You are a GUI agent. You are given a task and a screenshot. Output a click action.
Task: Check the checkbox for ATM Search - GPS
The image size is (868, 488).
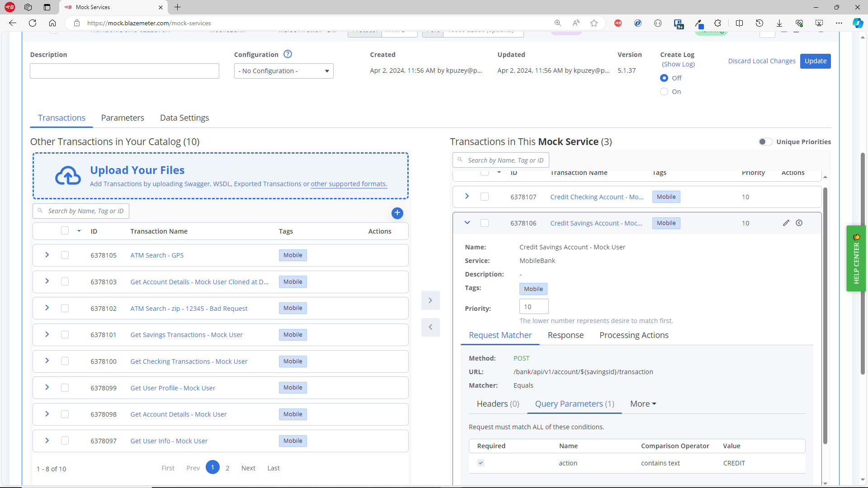(x=65, y=255)
